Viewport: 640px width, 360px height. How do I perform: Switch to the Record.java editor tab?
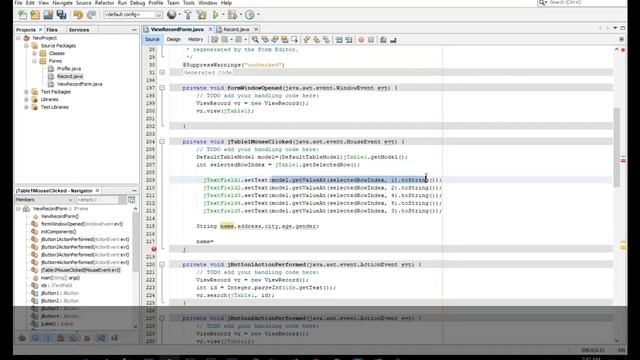click(236, 29)
